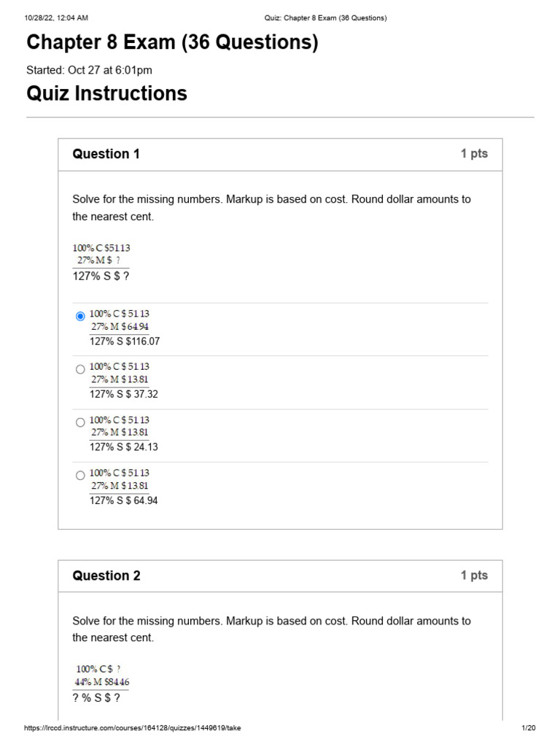560x747 pixels.
Task: Click the Started Oct 27 timestamp text
Action: [89, 70]
